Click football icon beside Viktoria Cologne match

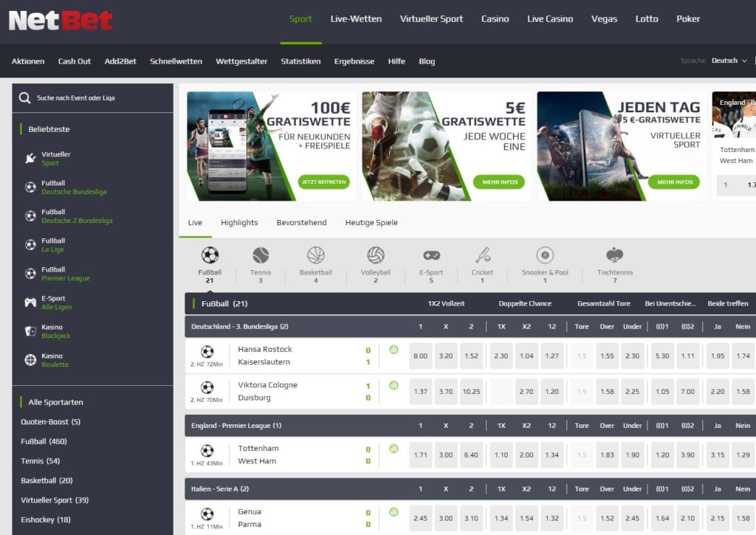(207, 387)
